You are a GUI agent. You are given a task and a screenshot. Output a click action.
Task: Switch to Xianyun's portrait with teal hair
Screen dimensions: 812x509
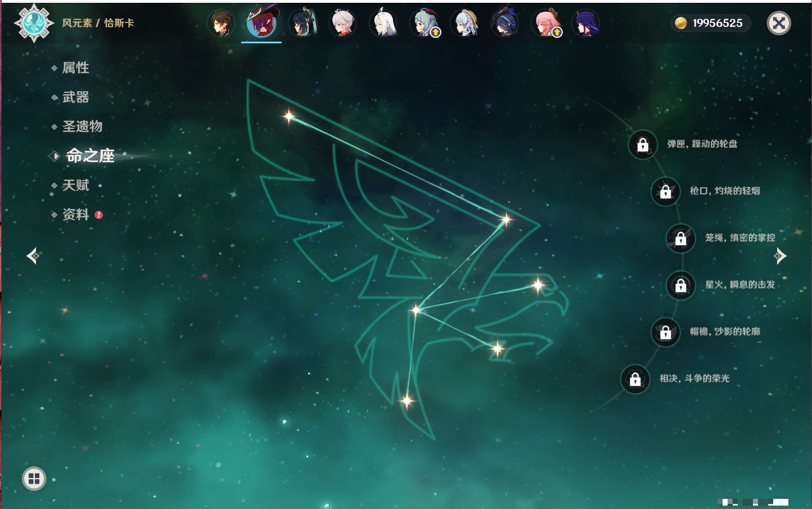pyautogui.click(x=302, y=23)
